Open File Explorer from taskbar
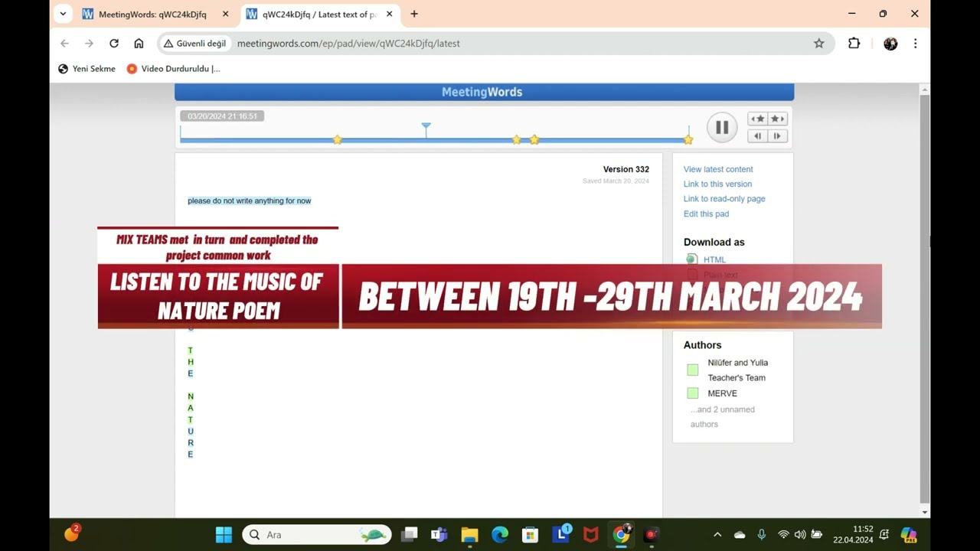The height and width of the screenshot is (551, 980). pyautogui.click(x=469, y=535)
